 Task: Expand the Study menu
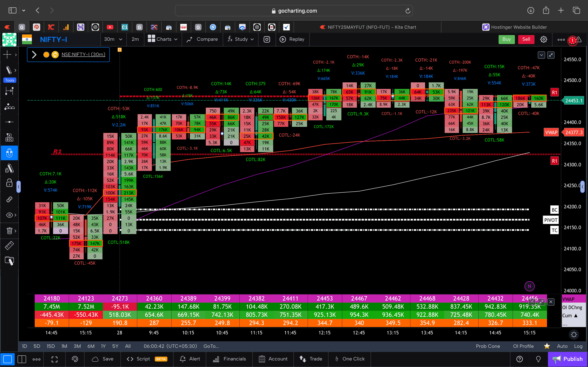point(240,39)
